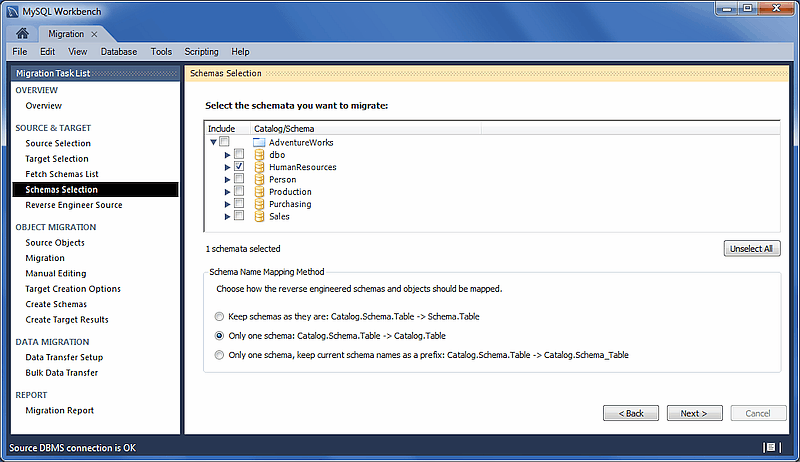Open the Data Transfer Setup step
800x462 pixels.
[x=64, y=357]
